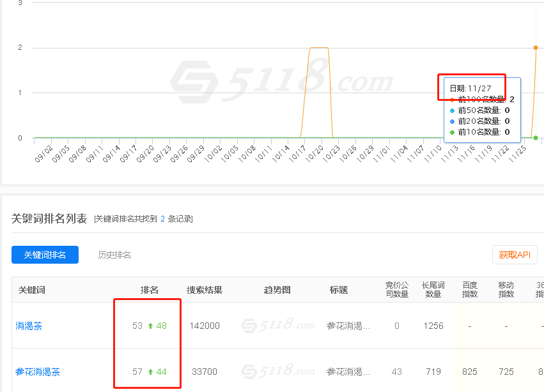This screenshot has width=544, height=392.
Task: Click the 搜索结果 column header
Action: coord(205,290)
